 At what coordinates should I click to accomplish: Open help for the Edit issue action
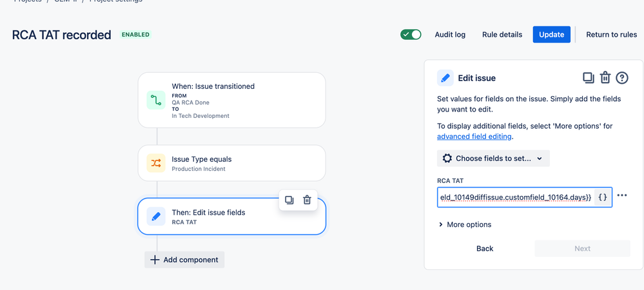pos(622,78)
